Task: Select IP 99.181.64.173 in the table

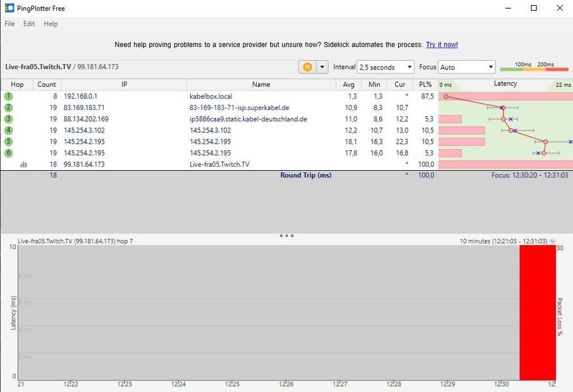Action: [84, 164]
